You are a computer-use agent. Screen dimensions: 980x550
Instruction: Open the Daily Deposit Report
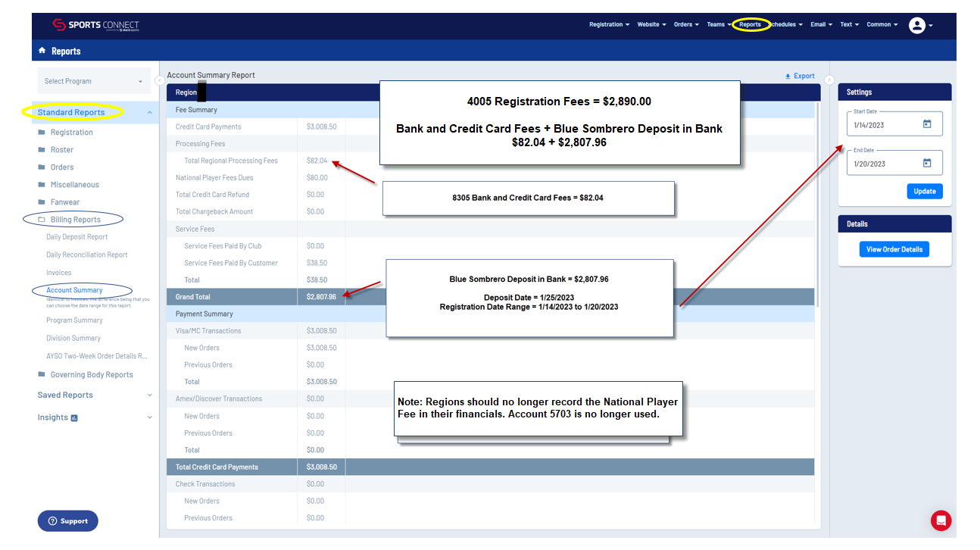tap(77, 237)
